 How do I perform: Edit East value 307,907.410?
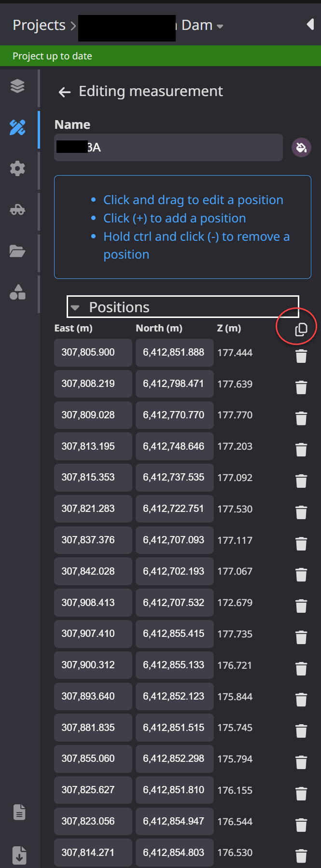point(93,634)
